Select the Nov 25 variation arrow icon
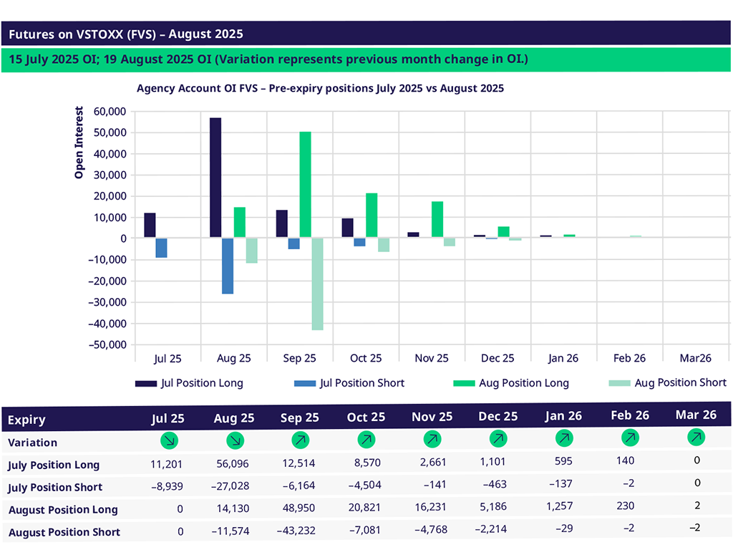This screenshot has width=733, height=560. tap(432, 438)
